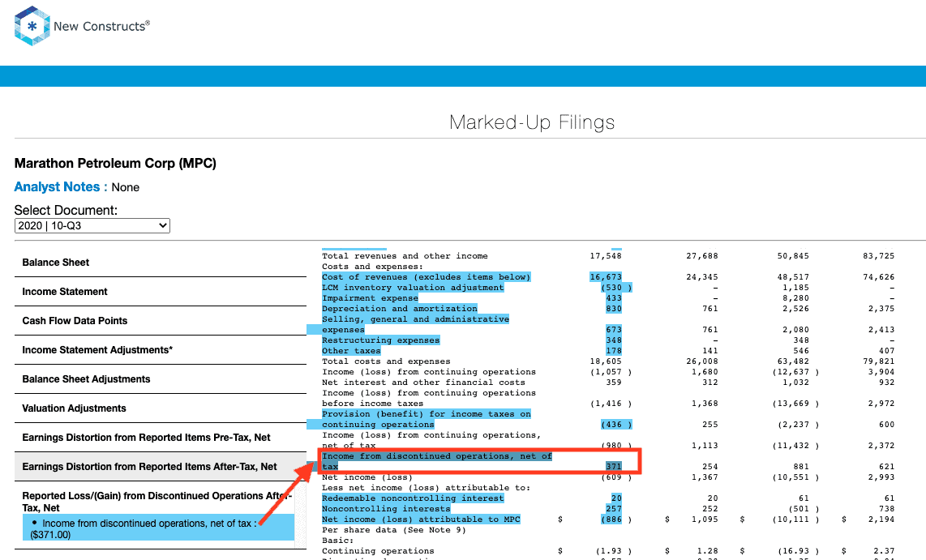
Task: Open the Select Document dropdown
Action: tap(92, 225)
